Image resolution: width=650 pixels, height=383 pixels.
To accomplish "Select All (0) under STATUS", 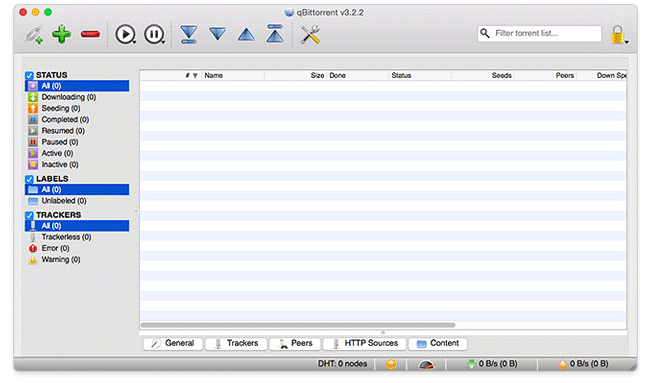I will pyautogui.click(x=77, y=86).
